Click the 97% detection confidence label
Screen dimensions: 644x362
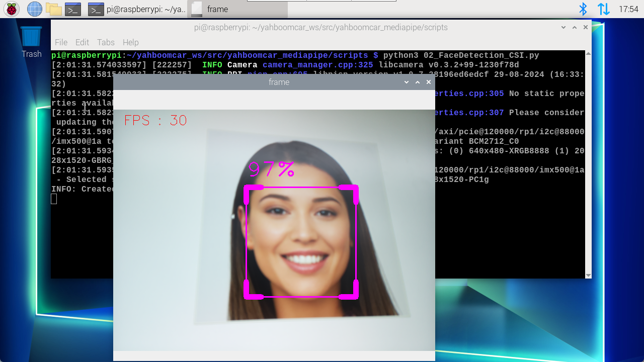point(272,169)
